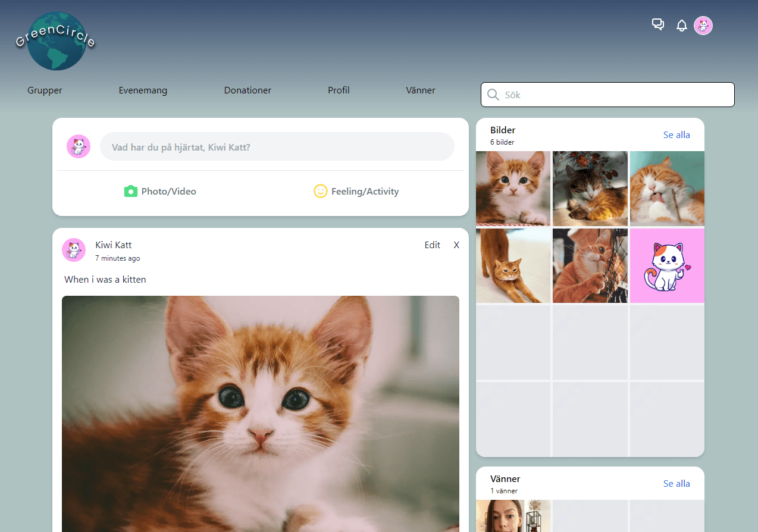Click the green camera icon
Screen dimensions: 758x532
pyautogui.click(x=131, y=191)
